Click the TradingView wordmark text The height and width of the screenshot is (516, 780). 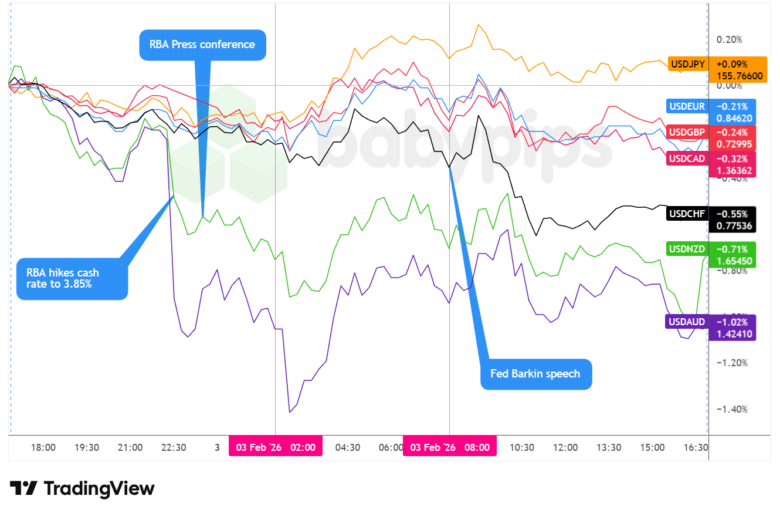point(97,489)
